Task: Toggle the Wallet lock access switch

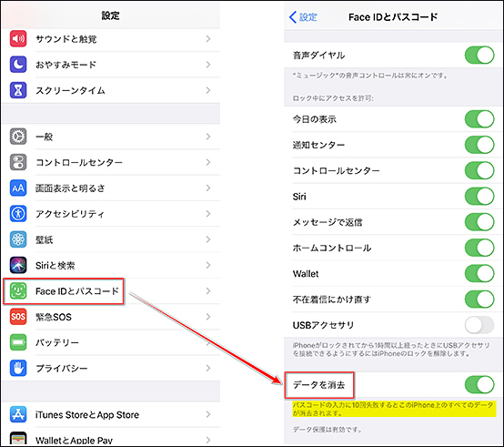Action: (479, 273)
